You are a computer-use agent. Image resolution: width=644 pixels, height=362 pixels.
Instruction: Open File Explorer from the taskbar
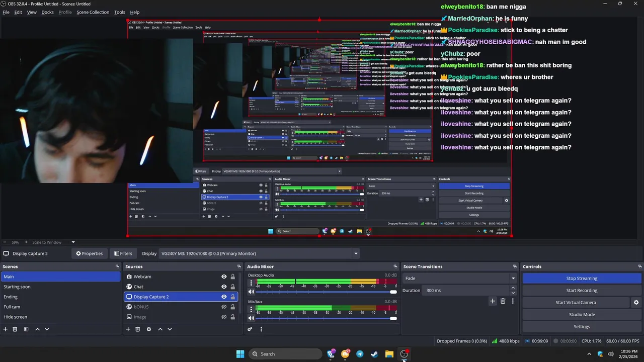pyautogui.click(x=389, y=354)
